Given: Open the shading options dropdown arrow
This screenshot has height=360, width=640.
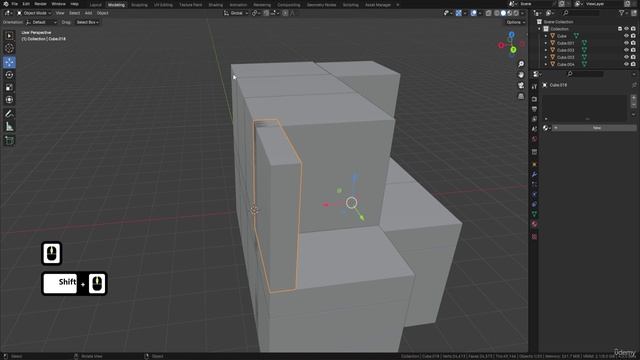Looking at the screenshot, I should (x=523, y=13).
